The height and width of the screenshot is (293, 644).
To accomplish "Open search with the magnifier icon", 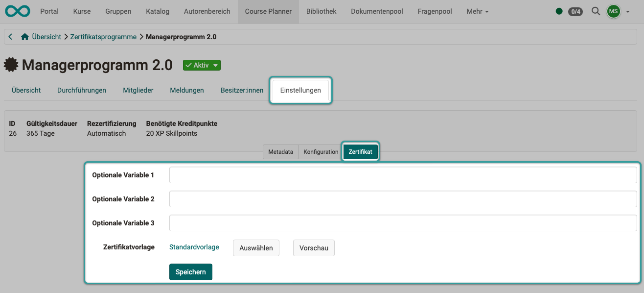I will [x=596, y=11].
